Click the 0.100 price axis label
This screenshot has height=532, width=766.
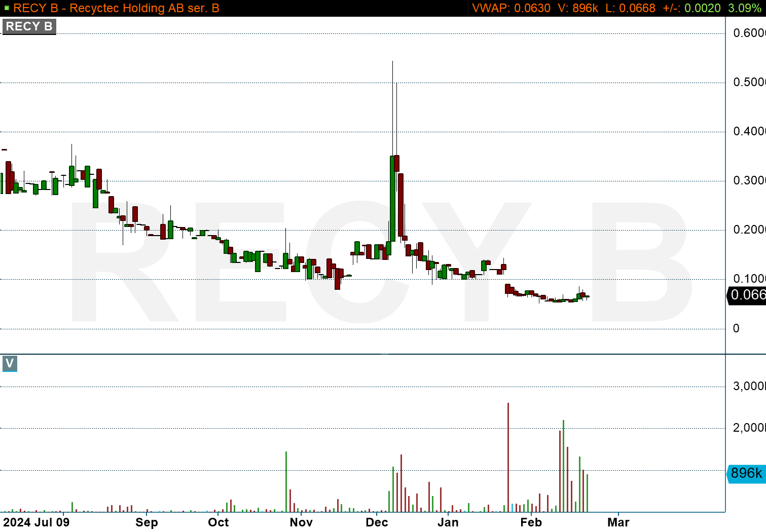pyautogui.click(x=749, y=279)
